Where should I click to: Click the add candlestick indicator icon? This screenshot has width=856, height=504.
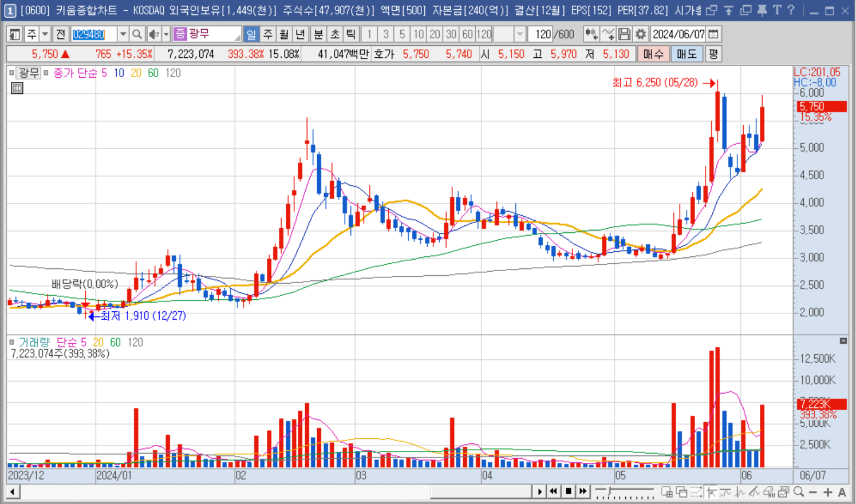(591, 34)
